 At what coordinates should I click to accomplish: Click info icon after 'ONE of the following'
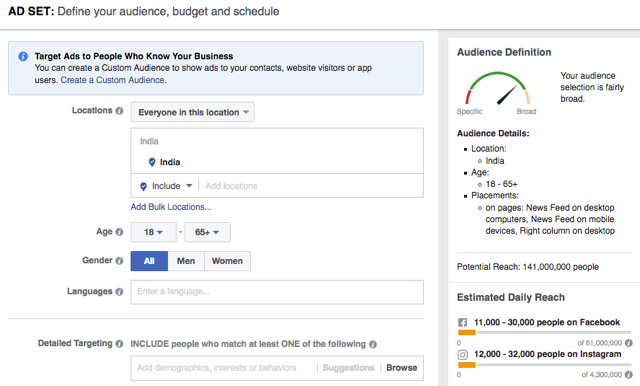[x=373, y=344]
